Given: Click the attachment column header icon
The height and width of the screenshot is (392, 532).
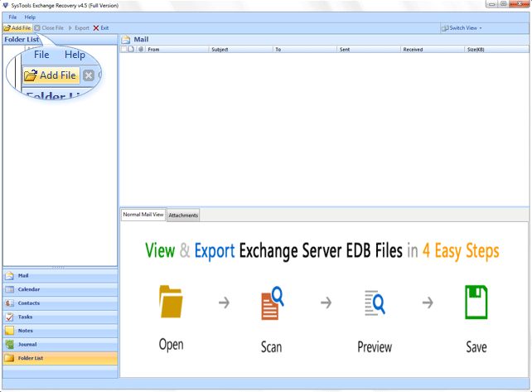Looking at the screenshot, I should [x=141, y=49].
